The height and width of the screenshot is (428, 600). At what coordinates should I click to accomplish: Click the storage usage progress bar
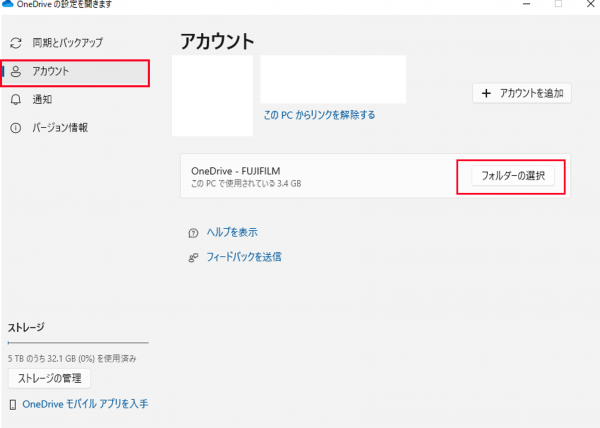77,343
